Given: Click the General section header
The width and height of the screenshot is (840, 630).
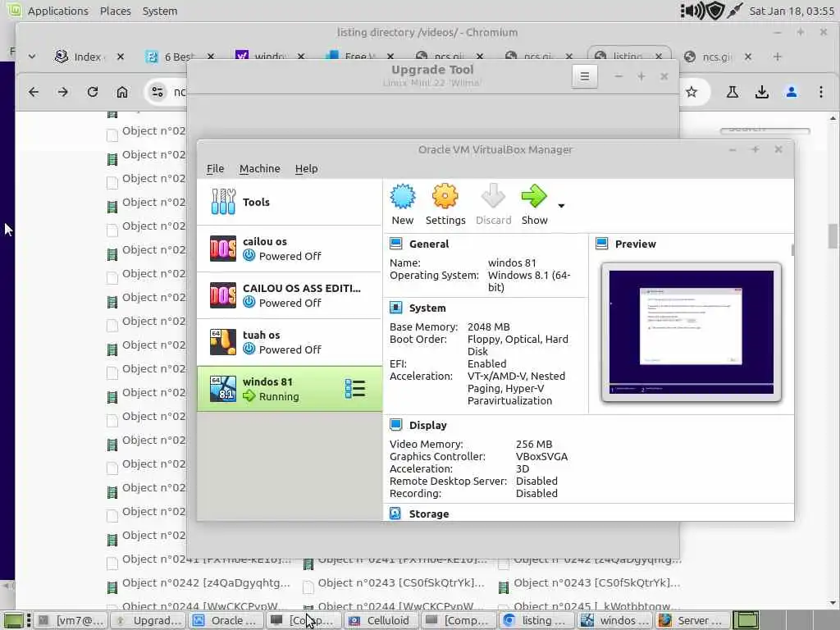Looking at the screenshot, I should (428, 244).
